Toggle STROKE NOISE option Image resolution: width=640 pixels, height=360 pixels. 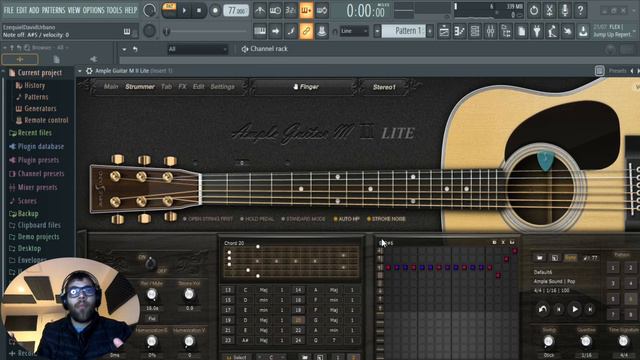point(386,219)
